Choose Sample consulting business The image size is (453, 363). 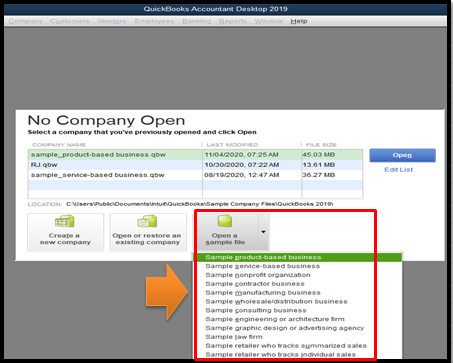point(298,310)
